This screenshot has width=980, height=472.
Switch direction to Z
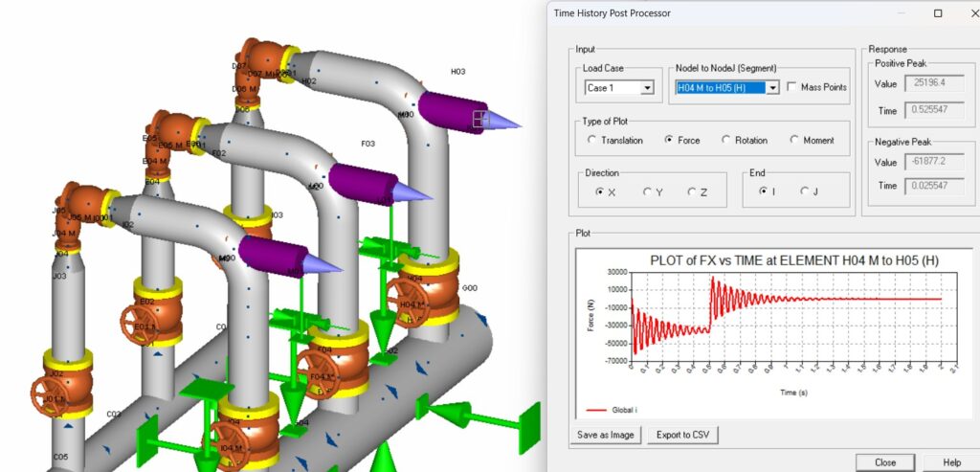(x=693, y=191)
